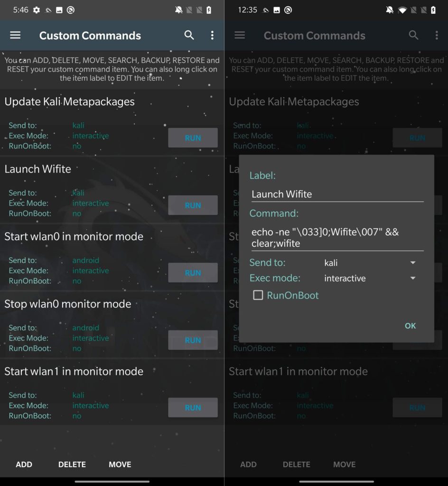
Task: Run the Update Kali Metapackages command
Action: click(x=193, y=138)
